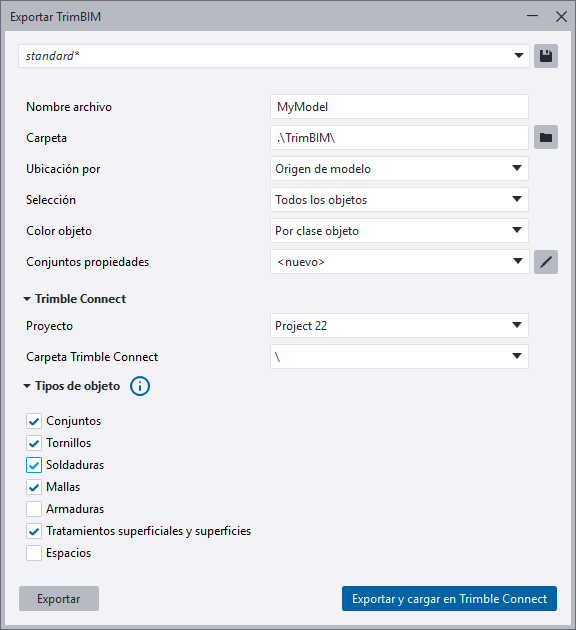Show info about Tipos de objeto
Screen dimensions: 576x630
click(140, 386)
